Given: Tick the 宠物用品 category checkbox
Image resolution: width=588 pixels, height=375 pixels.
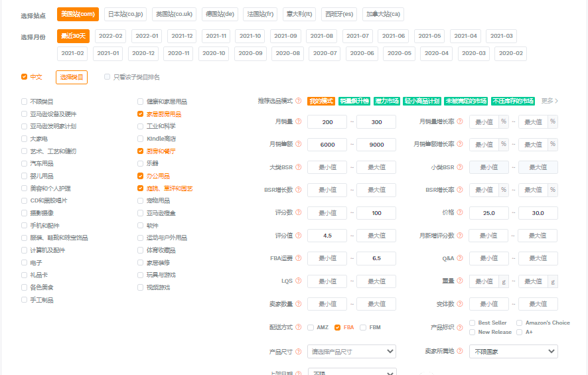Looking at the screenshot, I should pyautogui.click(x=140, y=200).
